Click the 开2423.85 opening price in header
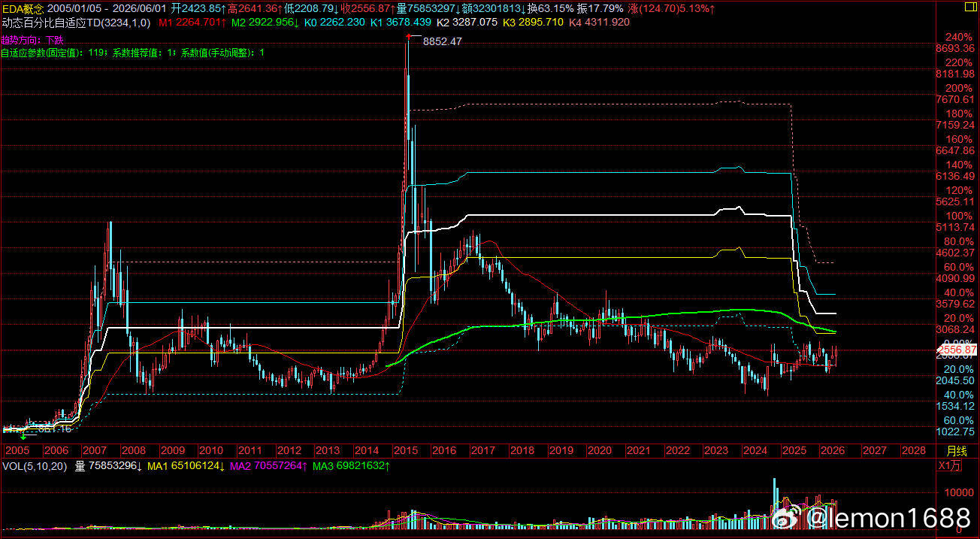 pos(198,8)
